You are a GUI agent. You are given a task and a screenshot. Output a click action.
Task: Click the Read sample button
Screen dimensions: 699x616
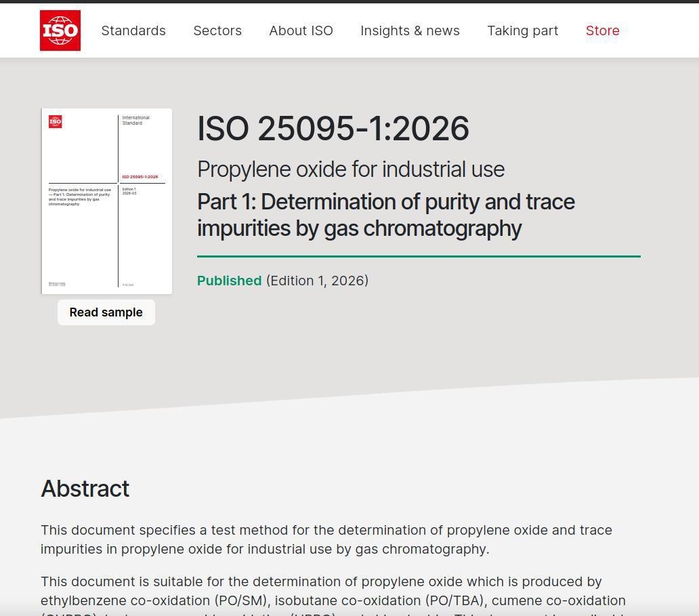coord(106,312)
